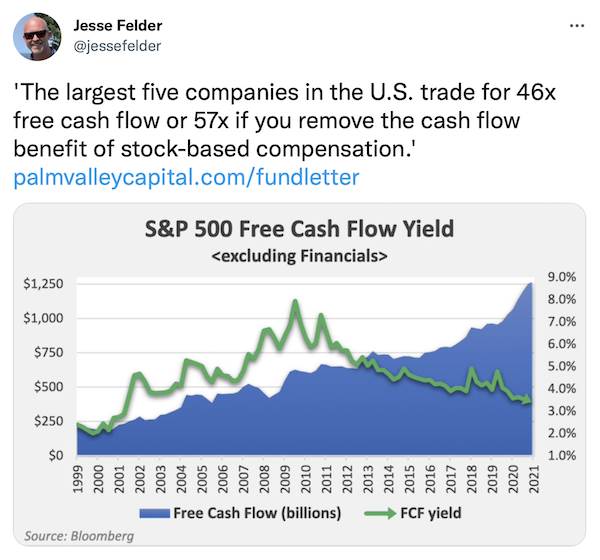Click the FCF yield legend text
This screenshot has height=560, width=600.
tap(431, 513)
